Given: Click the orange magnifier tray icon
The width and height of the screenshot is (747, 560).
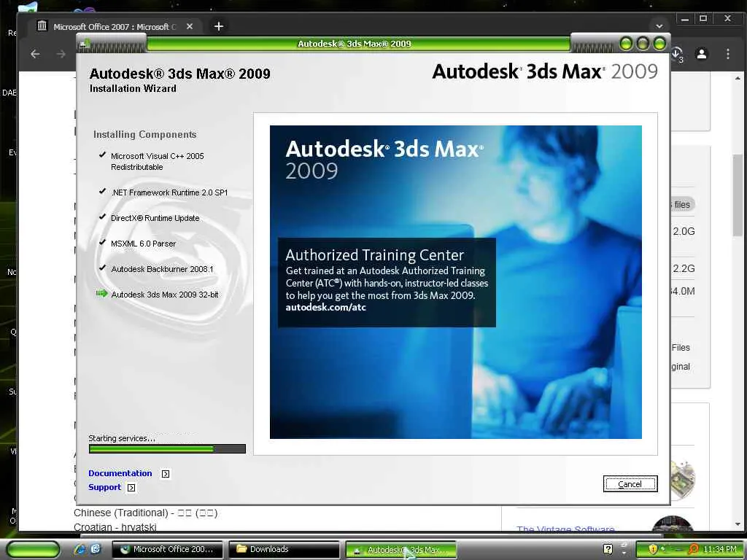Looking at the screenshot, I should point(694,549).
